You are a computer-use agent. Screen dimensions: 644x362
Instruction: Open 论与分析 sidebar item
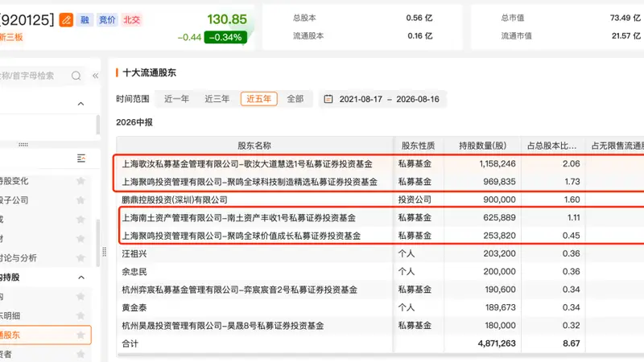point(19,258)
